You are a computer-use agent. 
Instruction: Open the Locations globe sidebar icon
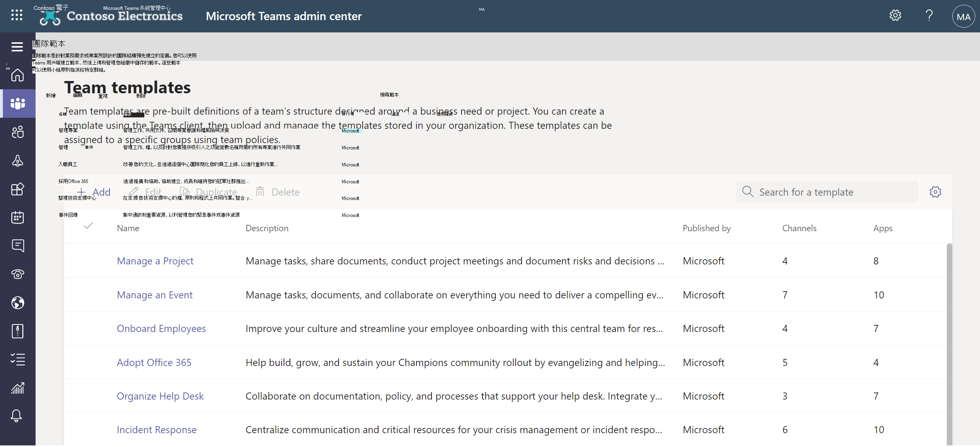point(18,303)
